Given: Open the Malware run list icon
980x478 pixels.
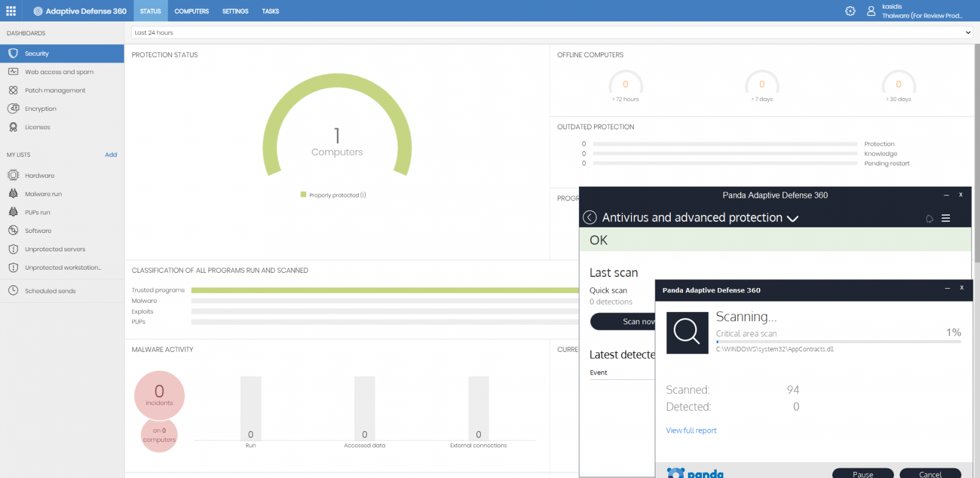Looking at the screenshot, I should click(x=13, y=194).
